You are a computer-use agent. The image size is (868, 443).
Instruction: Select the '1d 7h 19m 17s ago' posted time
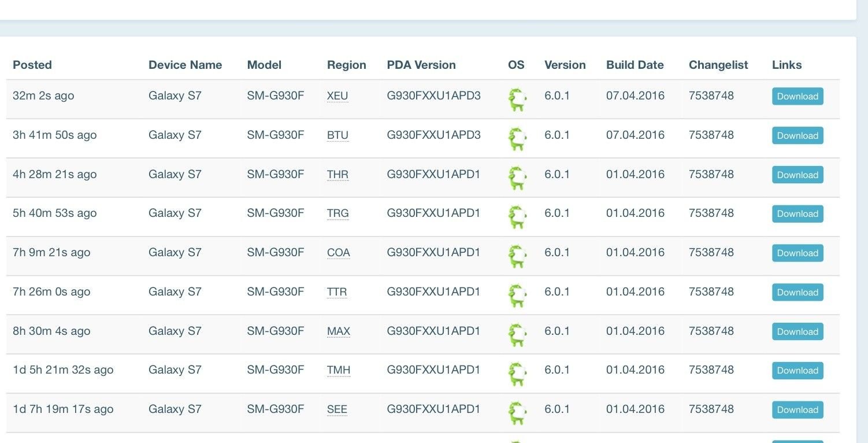coord(64,409)
